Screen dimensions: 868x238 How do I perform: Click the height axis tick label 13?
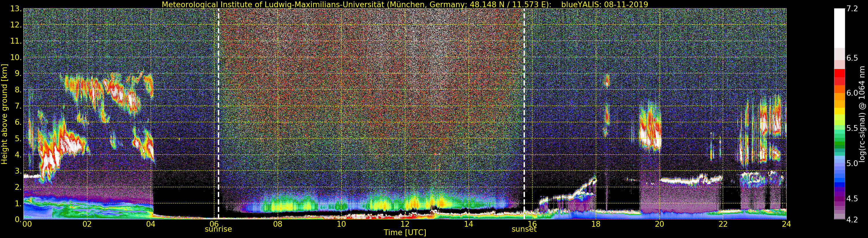16,9
